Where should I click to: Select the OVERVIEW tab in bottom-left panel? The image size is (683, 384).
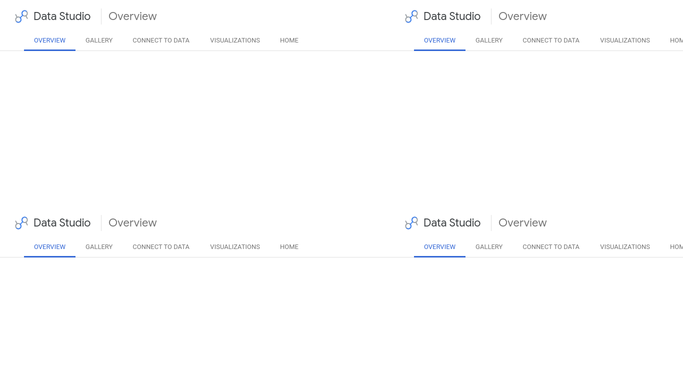[x=50, y=247]
